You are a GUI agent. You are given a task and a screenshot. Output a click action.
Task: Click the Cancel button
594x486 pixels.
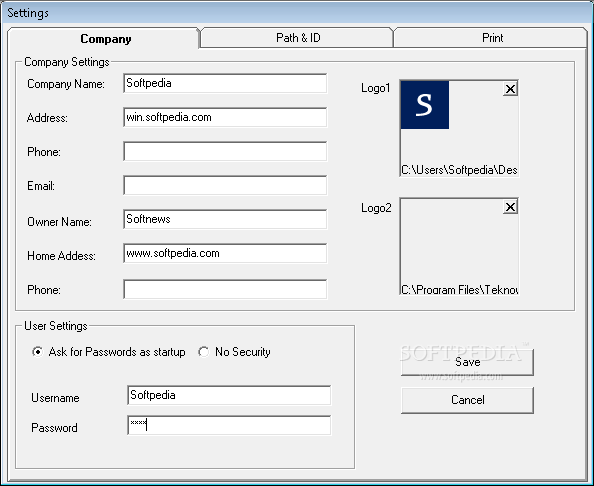click(467, 400)
